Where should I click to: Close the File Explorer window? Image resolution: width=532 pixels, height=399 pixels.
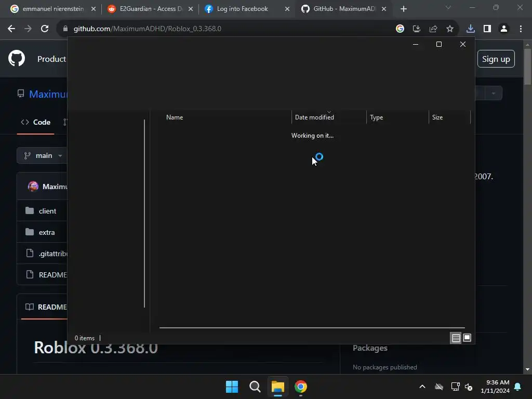pyautogui.click(x=463, y=45)
